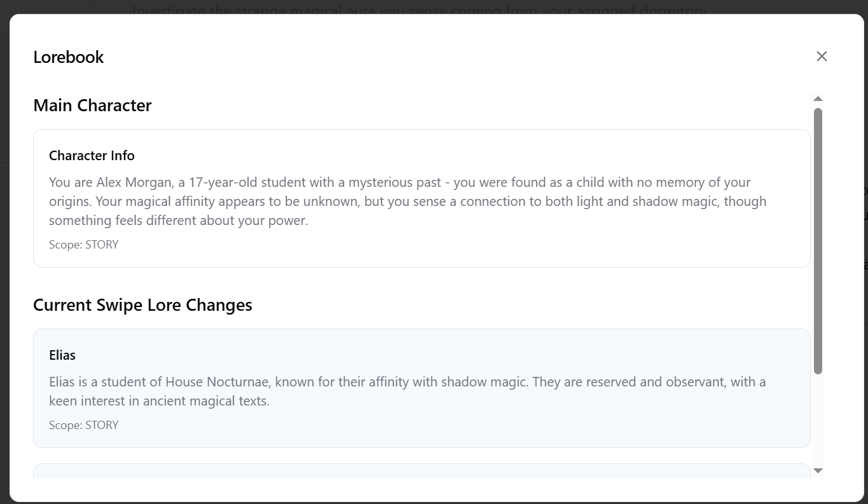Click the scrollbar down arrow
The image size is (868, 504).
pos(818,470)
